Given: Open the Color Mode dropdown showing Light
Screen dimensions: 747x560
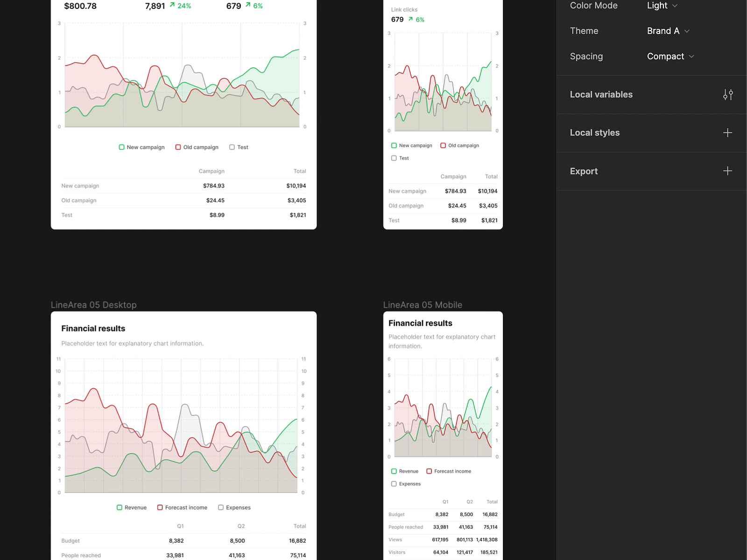Looking at the screenshot, I should point(662,6).
